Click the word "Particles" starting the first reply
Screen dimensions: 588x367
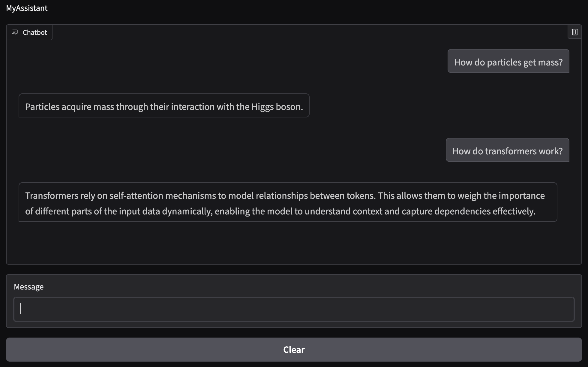tap(42, 107)
